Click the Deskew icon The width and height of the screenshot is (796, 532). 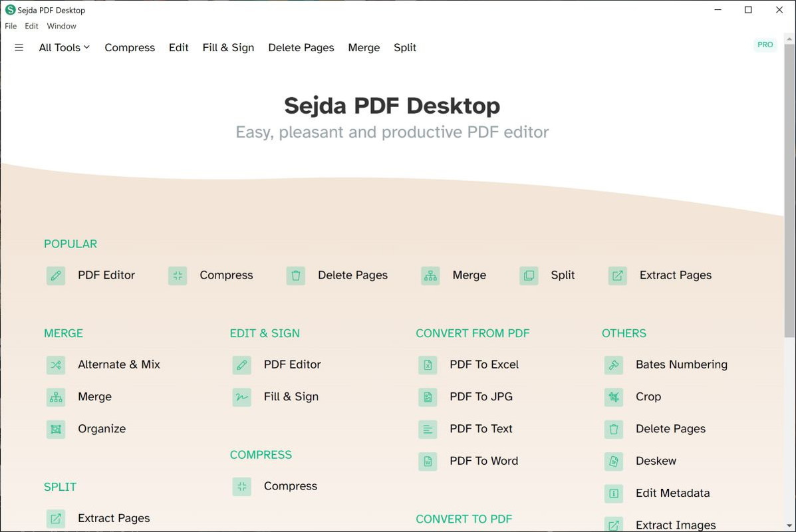[x=614, y=462]
